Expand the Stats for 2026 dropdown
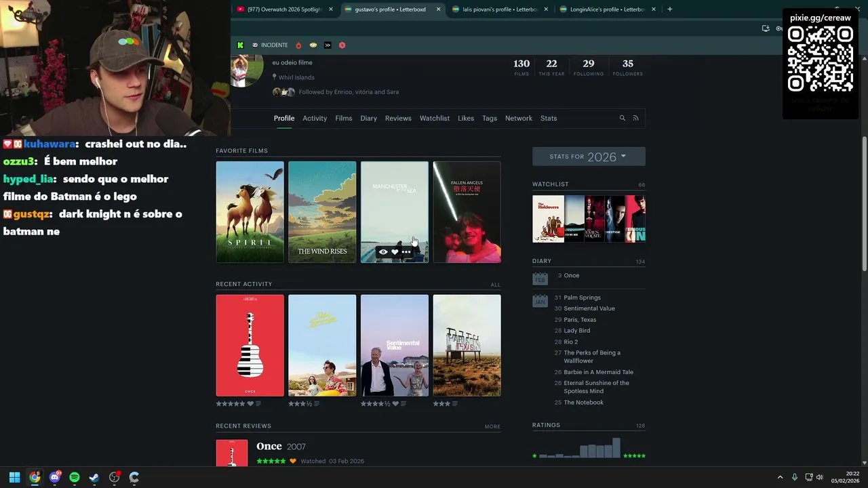 click(x=589, y=157)
